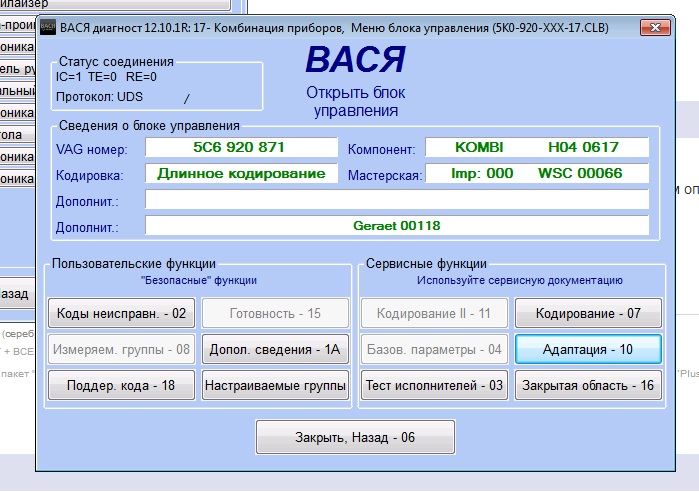
Task: Click Дополнит. field Geraet 00118
Action: point(397,226)
